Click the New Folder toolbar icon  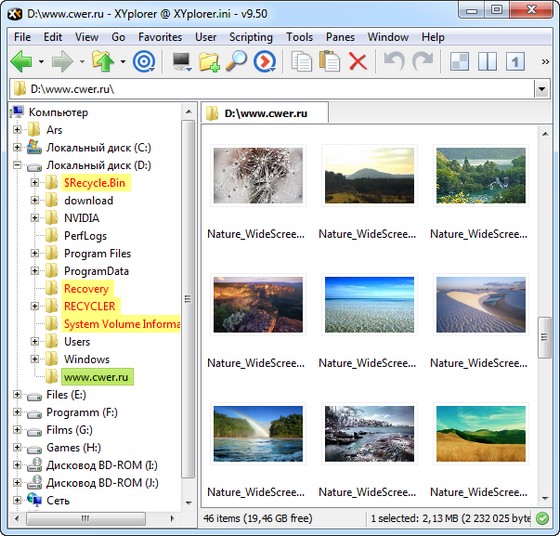point(209,62)
